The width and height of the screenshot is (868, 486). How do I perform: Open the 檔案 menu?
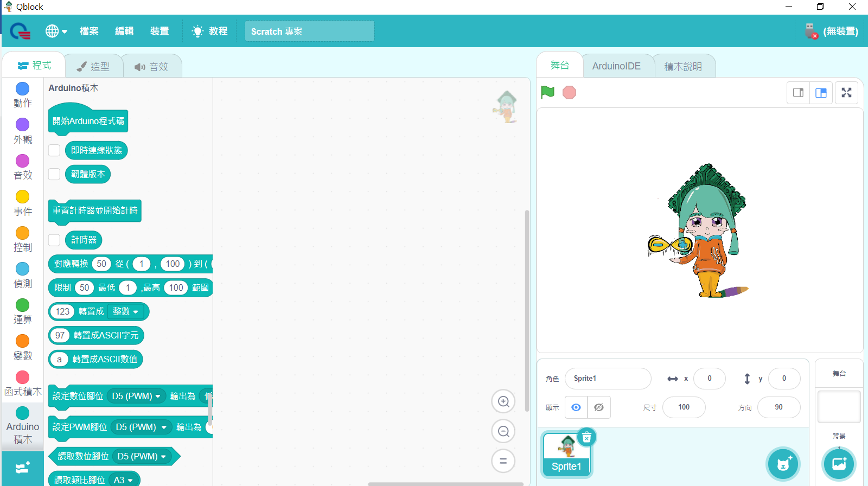click(89, 31)
